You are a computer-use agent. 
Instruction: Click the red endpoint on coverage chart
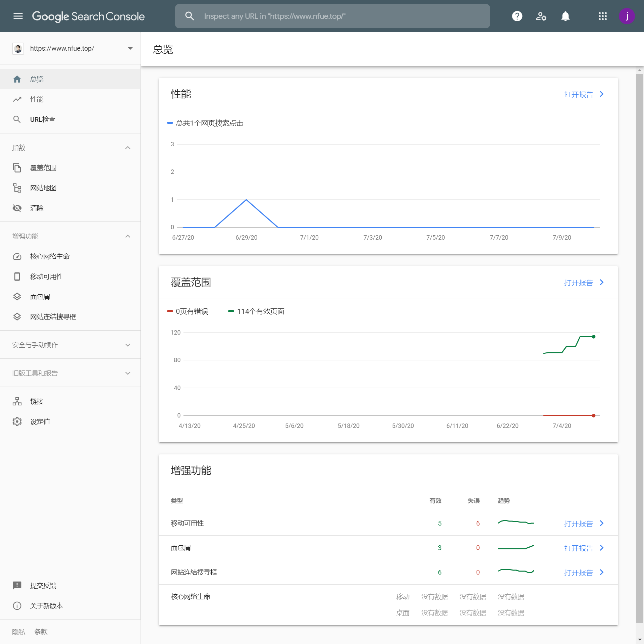point(594,415)
